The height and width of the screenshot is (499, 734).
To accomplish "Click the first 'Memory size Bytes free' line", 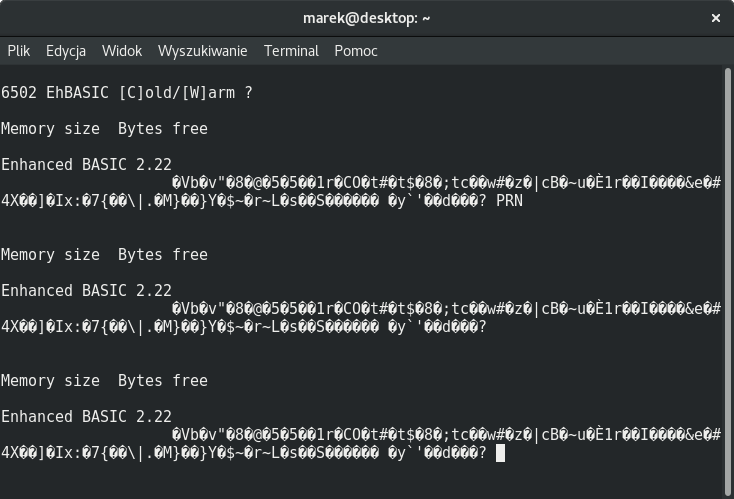I will (104, 129).
